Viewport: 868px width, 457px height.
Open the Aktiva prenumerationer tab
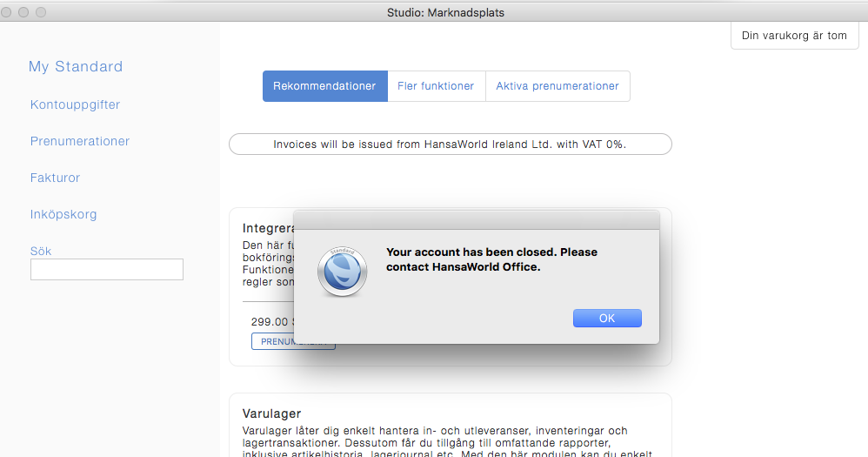pos(558,86)
